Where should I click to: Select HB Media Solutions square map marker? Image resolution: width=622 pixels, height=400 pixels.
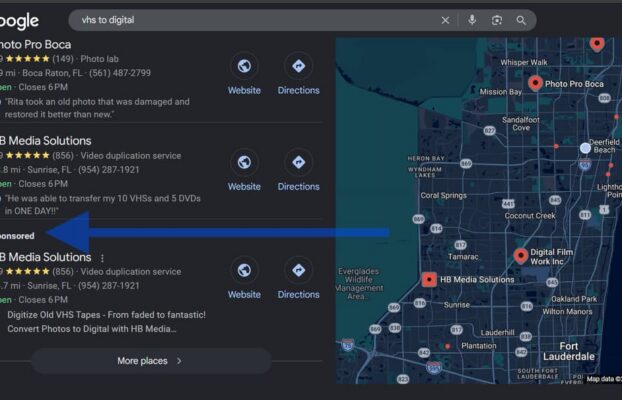coord(429,279)
